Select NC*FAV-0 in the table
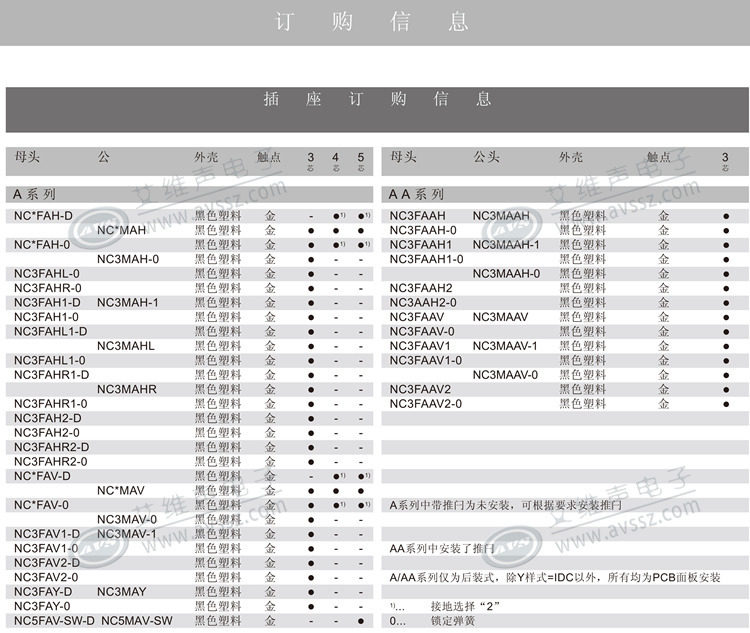The height and width of the screenshot is (633, 750). 41,505
